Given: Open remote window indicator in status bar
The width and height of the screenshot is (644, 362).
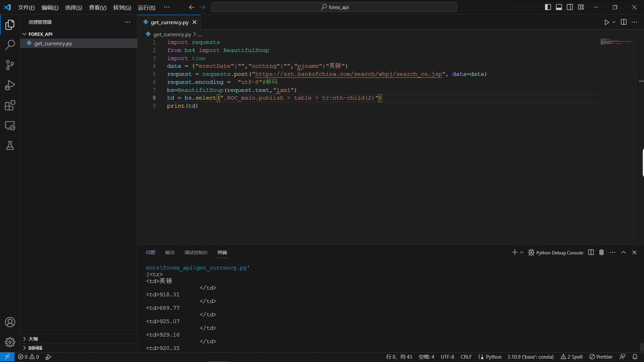Looking at the screenshot, I should [x=7, y=357].
